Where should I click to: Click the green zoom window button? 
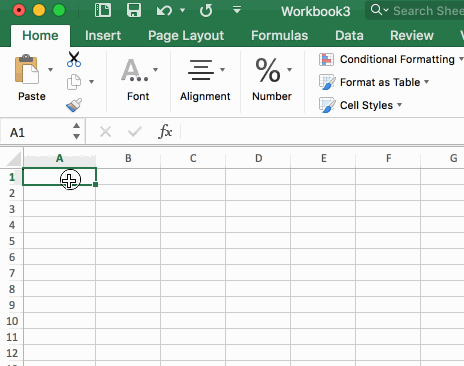[x=59, y=10]
